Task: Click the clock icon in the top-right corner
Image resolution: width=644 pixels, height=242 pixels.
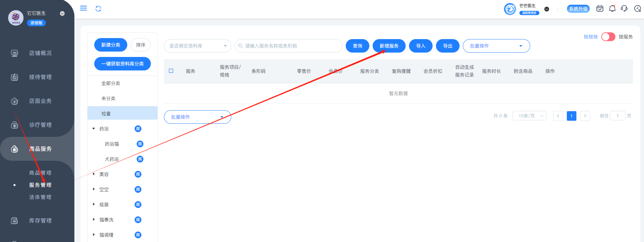Action: tap(638, 9)
